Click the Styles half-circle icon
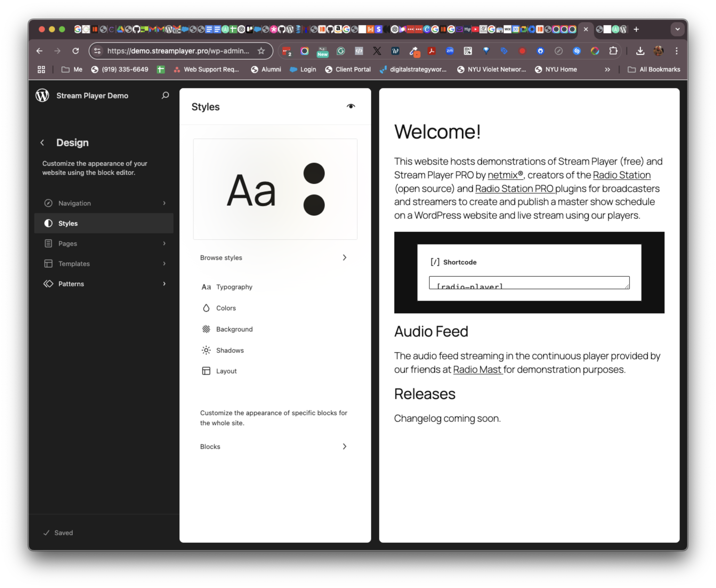Viewport: 716px width, 588px height. [x=48, y=223]
